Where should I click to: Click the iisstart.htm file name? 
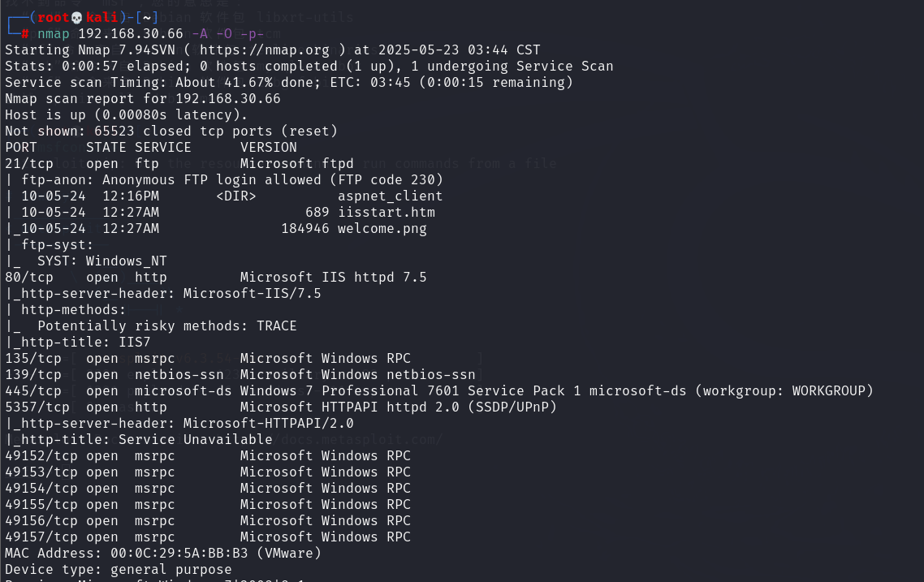tap(386, 212)
